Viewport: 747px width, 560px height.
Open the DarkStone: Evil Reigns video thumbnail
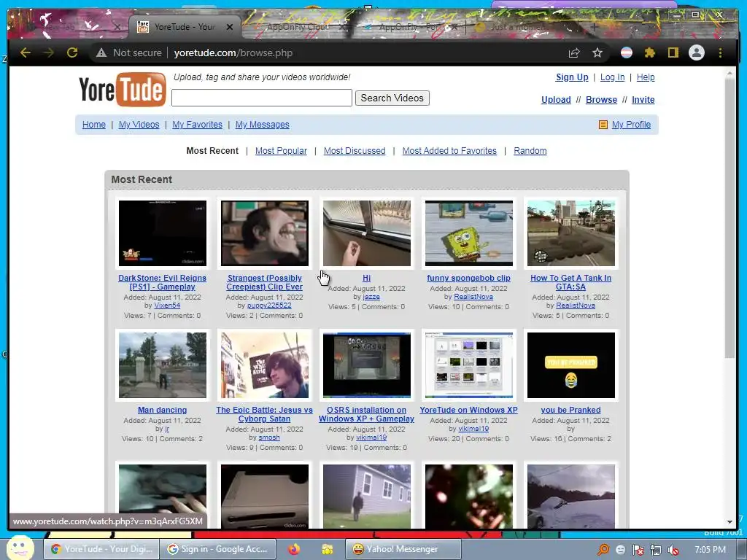pyautogui.click(x=163, y=233)
